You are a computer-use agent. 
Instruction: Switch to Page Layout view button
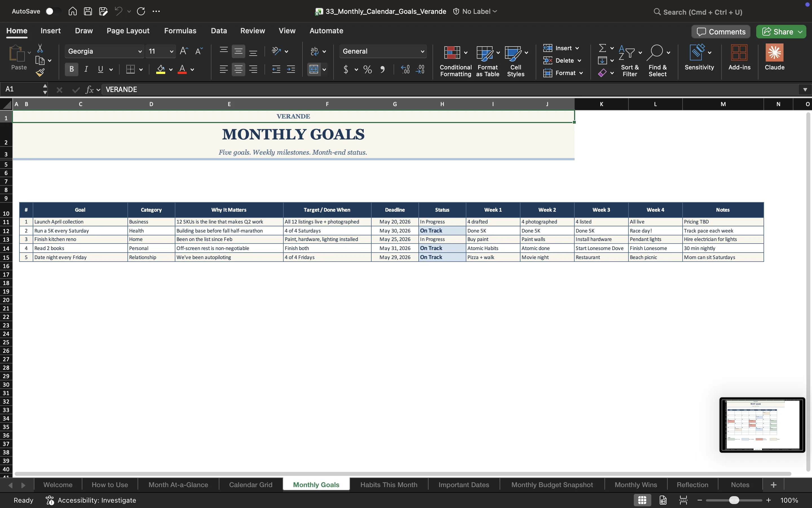663,500
